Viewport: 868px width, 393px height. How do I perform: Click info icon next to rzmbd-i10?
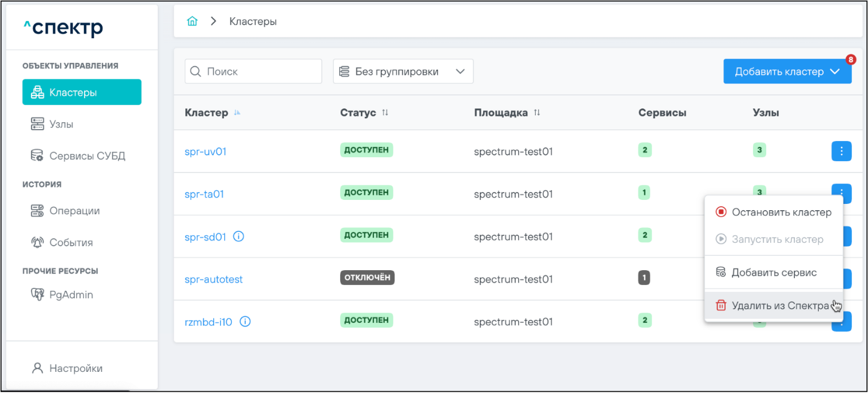(245, 322)
